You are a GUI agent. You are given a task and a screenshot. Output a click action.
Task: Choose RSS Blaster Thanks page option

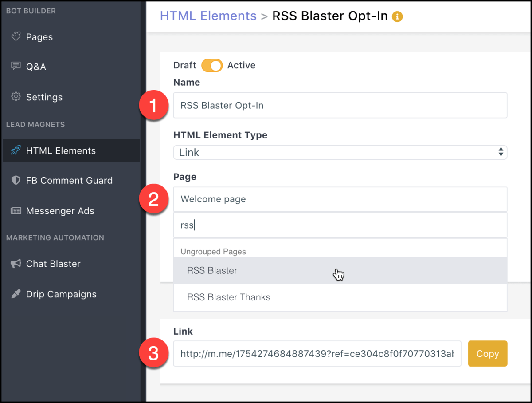coord(340,297)
